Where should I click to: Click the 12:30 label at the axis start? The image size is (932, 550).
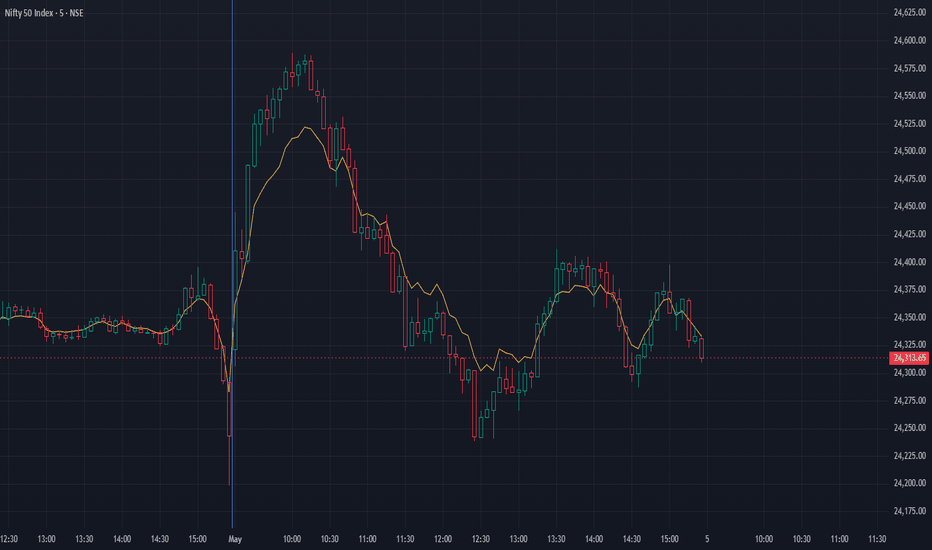pos(9,539)
